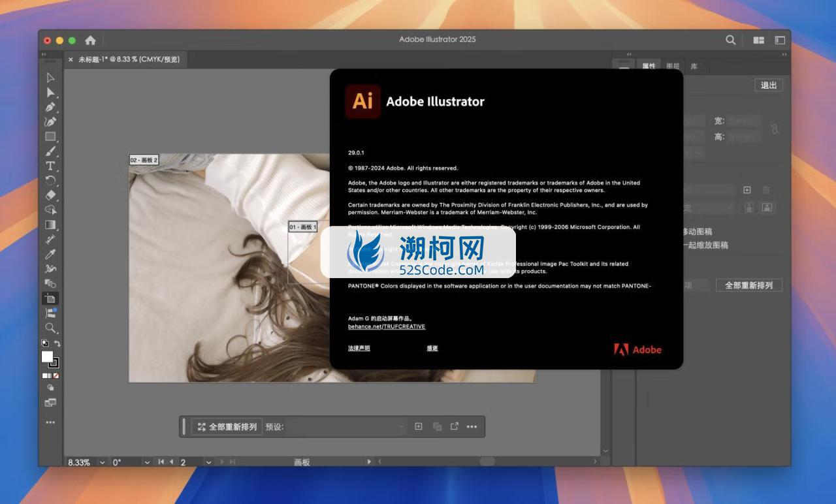
Task: Select the Shape Builder tool
Action: pos(50,210)
